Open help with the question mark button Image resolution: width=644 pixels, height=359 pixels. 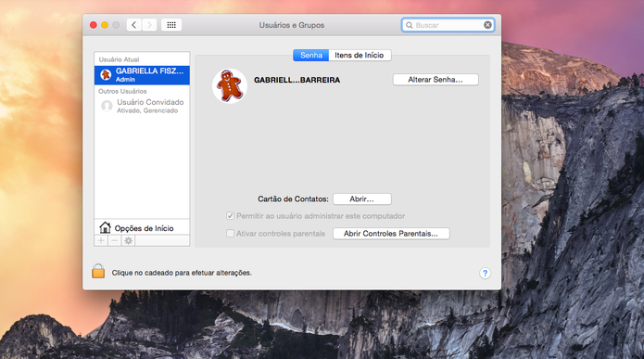coord(485,273)
